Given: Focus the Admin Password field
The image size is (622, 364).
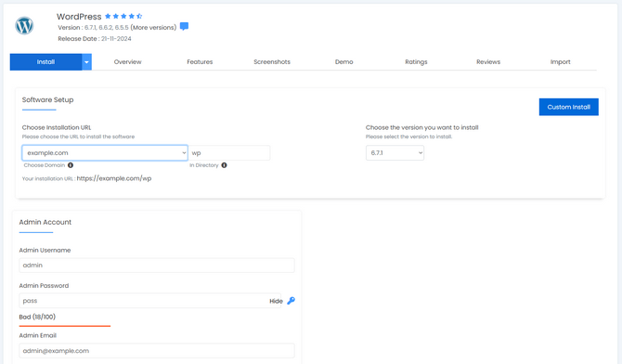Looking at the screenshot, I should coord(150,301).
